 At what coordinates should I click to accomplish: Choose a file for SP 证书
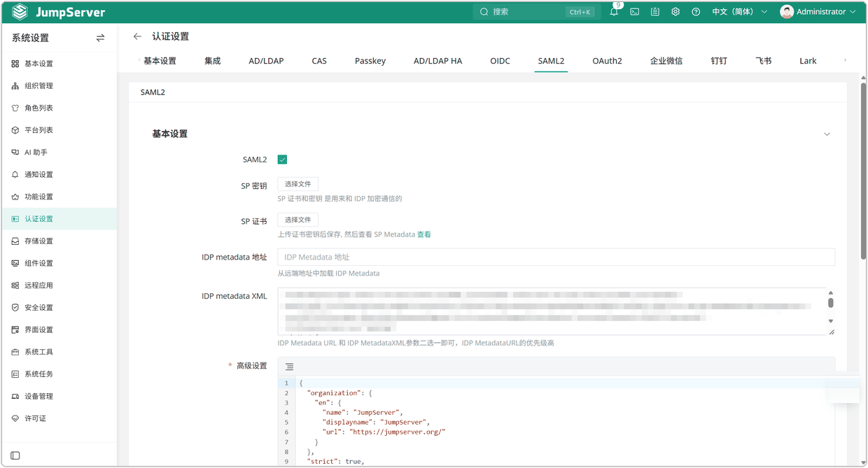298,220
